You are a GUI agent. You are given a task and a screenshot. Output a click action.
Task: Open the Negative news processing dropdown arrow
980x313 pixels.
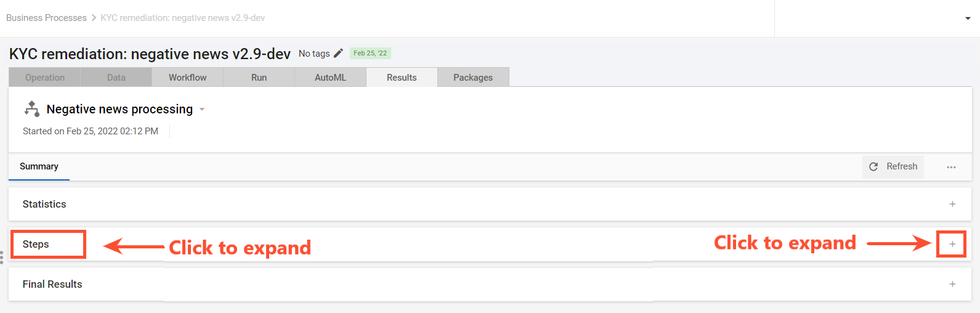pyautogui.click(x=202, y=110)
